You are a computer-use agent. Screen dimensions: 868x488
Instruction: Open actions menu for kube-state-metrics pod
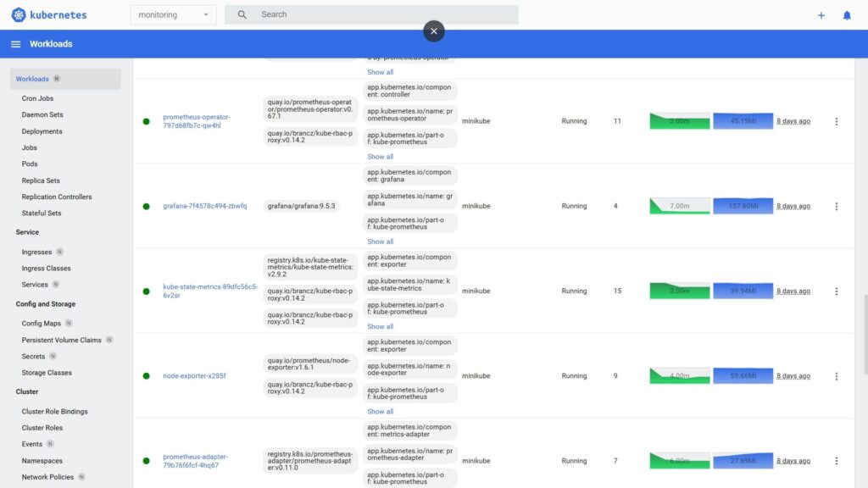tap(837, 291)
